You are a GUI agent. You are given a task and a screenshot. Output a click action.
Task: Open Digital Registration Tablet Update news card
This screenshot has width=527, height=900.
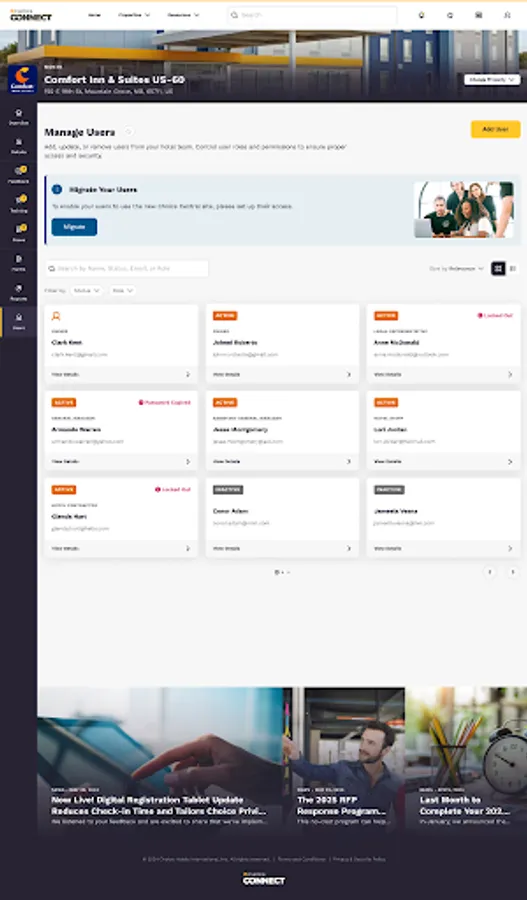click(x=160, y=759)
